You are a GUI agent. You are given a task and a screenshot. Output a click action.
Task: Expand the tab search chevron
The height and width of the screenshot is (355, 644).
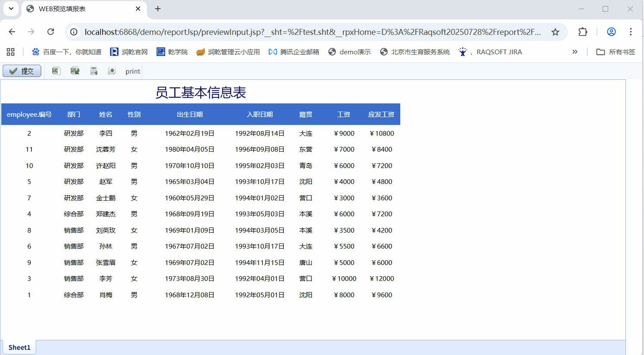11,9
